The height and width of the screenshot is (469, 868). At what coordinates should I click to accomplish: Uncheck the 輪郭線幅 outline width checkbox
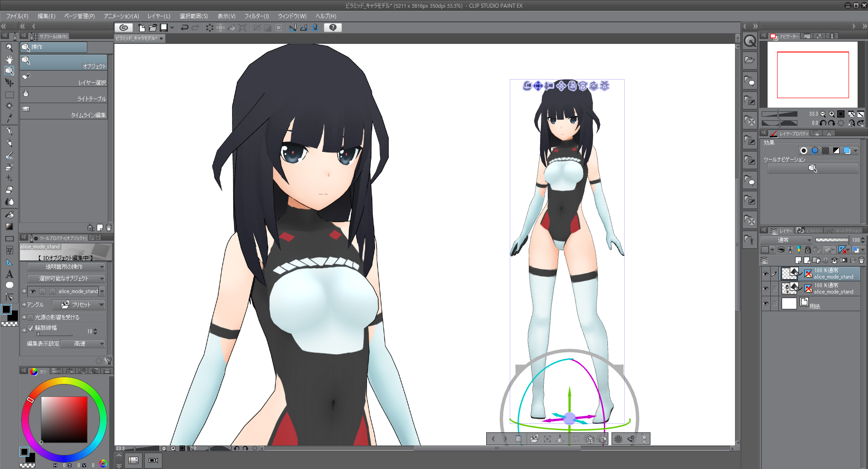31,328
